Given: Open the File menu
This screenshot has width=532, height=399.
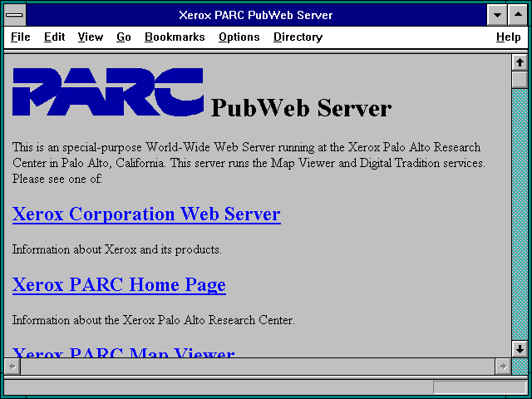Looking at the screenshot, I should 20,37.
